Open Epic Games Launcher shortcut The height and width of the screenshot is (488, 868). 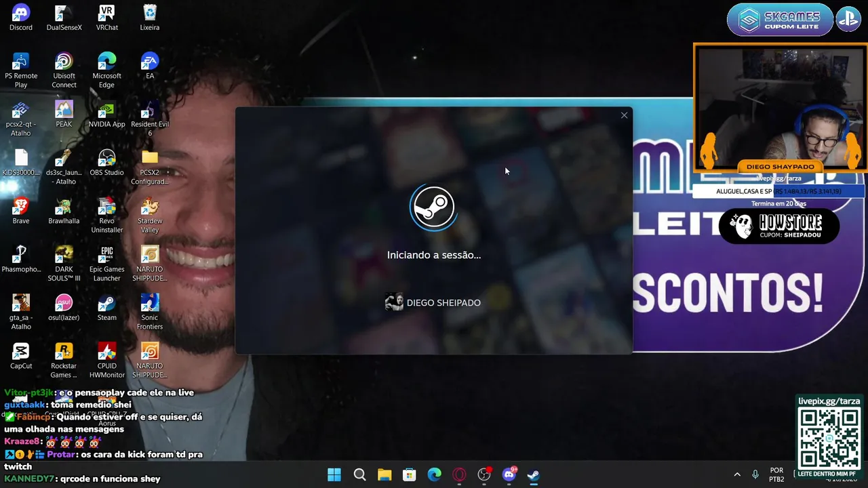click(x=106, y=264)
